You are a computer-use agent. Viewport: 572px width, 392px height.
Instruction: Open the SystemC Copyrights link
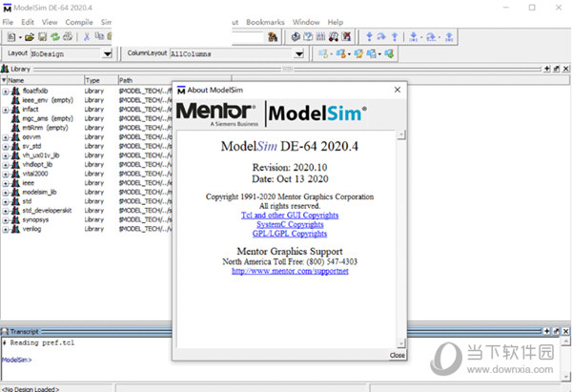(290, 224)
